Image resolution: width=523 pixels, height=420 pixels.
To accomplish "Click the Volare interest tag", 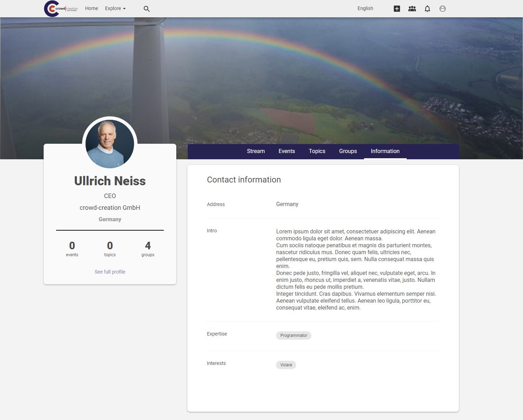I will tap(286, 365).
